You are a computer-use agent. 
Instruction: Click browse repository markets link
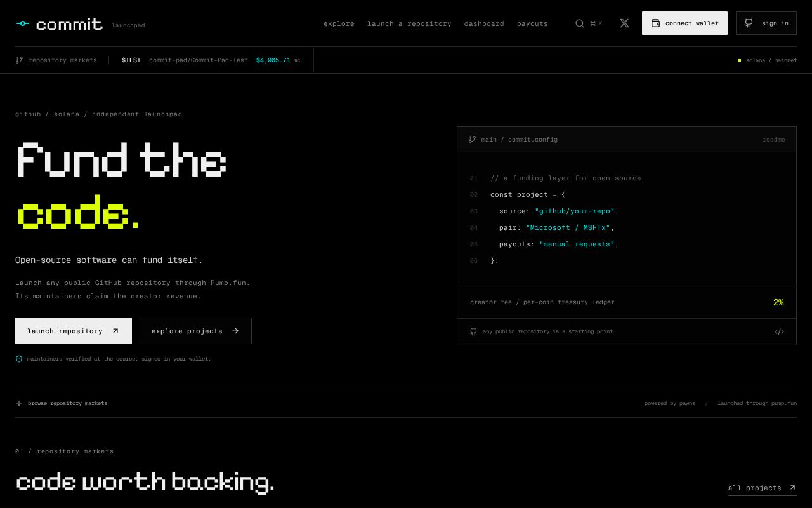[67, 403]
